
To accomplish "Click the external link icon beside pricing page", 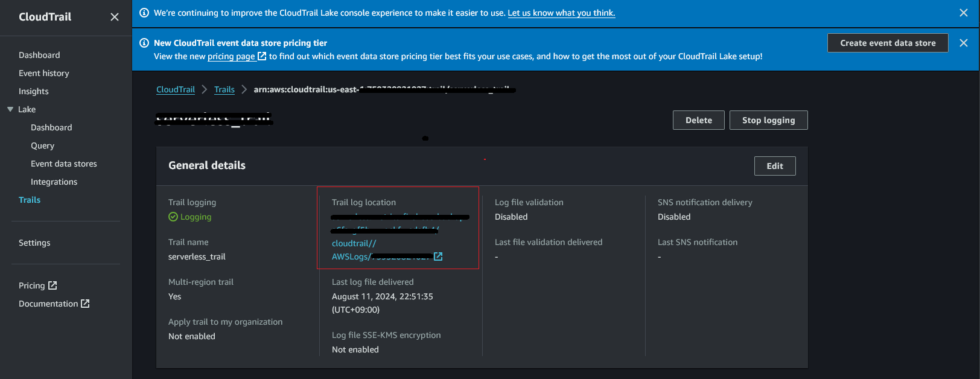I will (262, 56).
